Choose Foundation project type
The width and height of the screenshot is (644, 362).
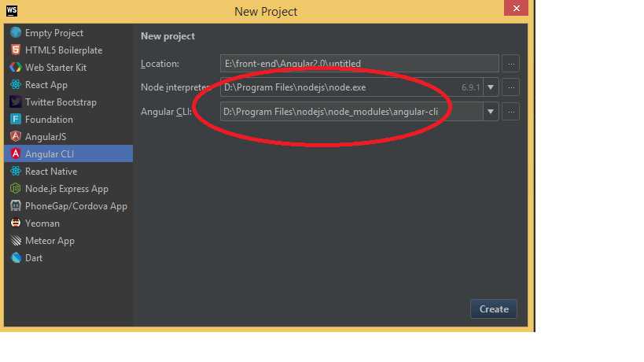(x=68, y=119)
